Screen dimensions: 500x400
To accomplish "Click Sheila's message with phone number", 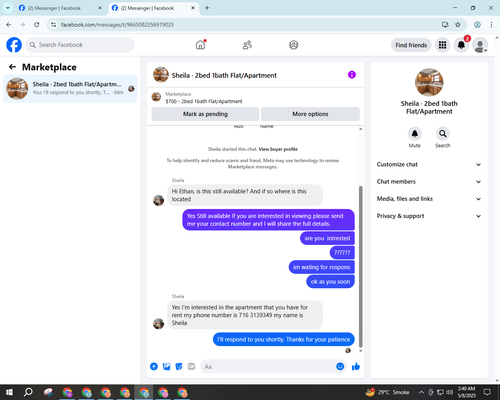I will [x=245, y=315].
